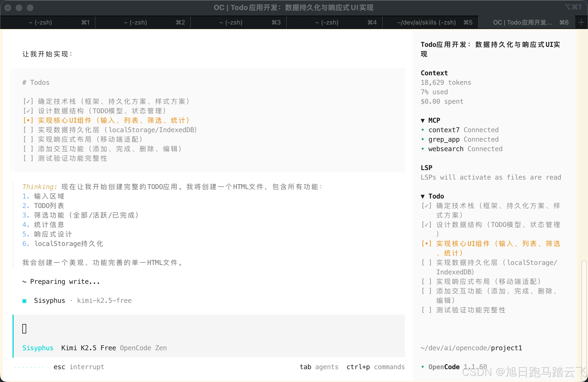Image resolution: width=588 pixels, height=382 pixels.
Task: Toggle main list checkbox for 实现数据持久化层
Action: [x=28, y=130]
